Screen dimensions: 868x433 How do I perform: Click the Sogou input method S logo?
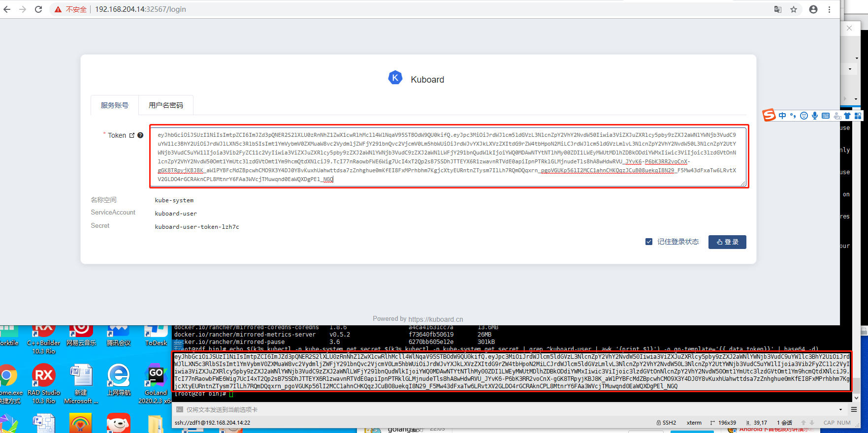click(x=769, y=115)
